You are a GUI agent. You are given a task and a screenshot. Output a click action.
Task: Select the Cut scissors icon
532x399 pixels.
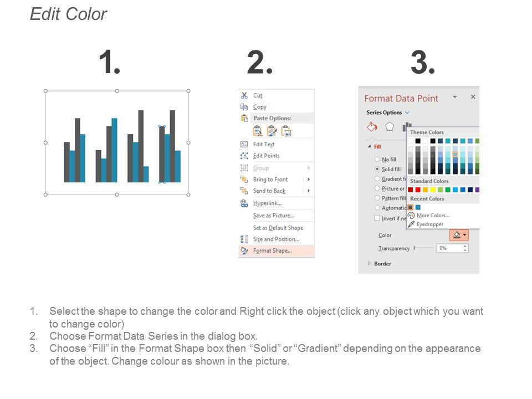coord(244,95)
